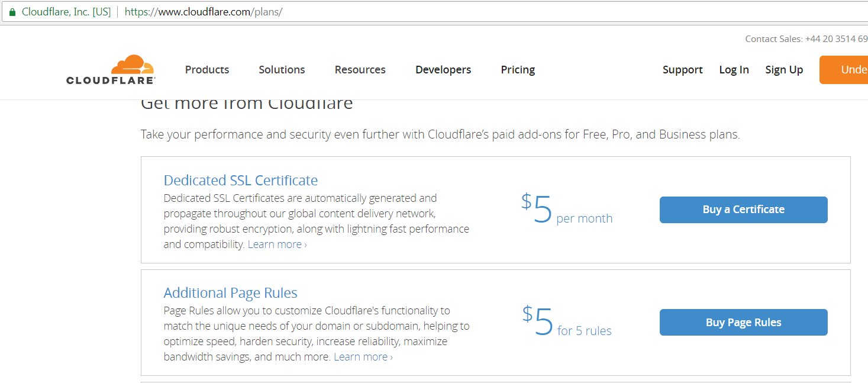Screen dimensions: 868x383
Task: Click the 'Get more from Cloudflare' heading
Action: (247, 104)
